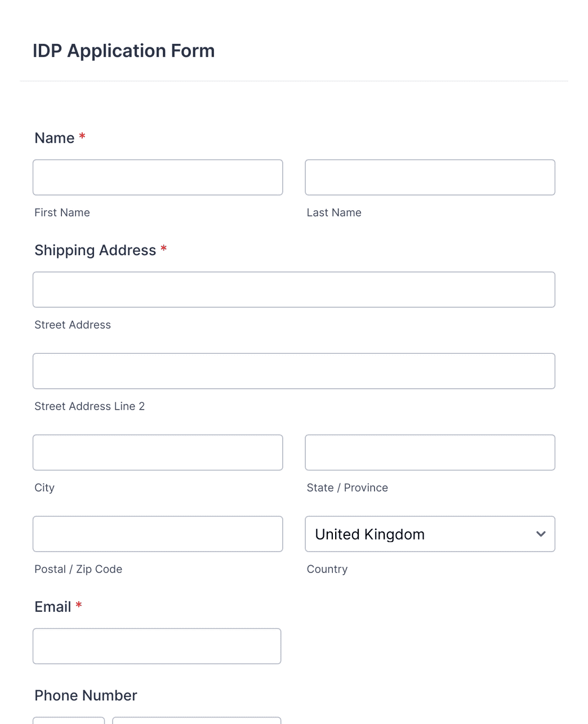Click the phone area code field
This screenshot has height=724, width=588.
pyautogui.click(x=68, y=721)
